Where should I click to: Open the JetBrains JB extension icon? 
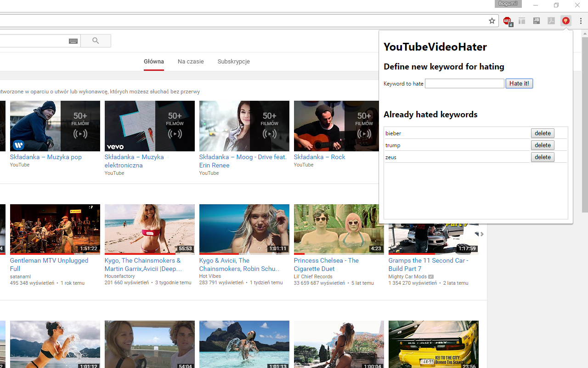click(537, 21)
